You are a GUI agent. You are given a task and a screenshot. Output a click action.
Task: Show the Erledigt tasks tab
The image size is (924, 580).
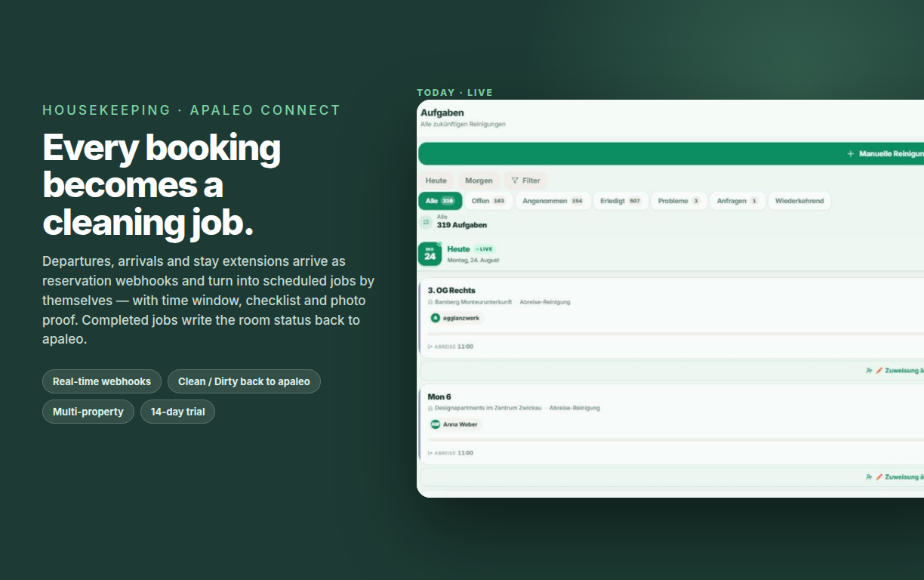621,201
